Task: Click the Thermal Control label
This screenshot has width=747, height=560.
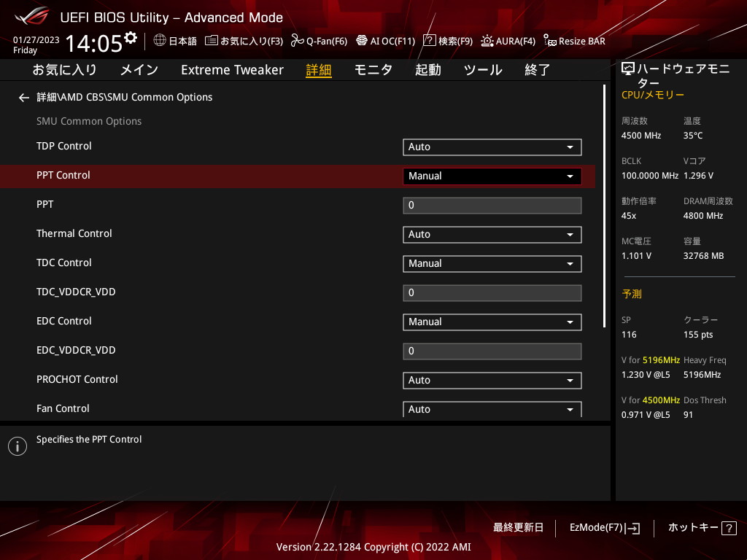Action: click(x=74, y=234)
